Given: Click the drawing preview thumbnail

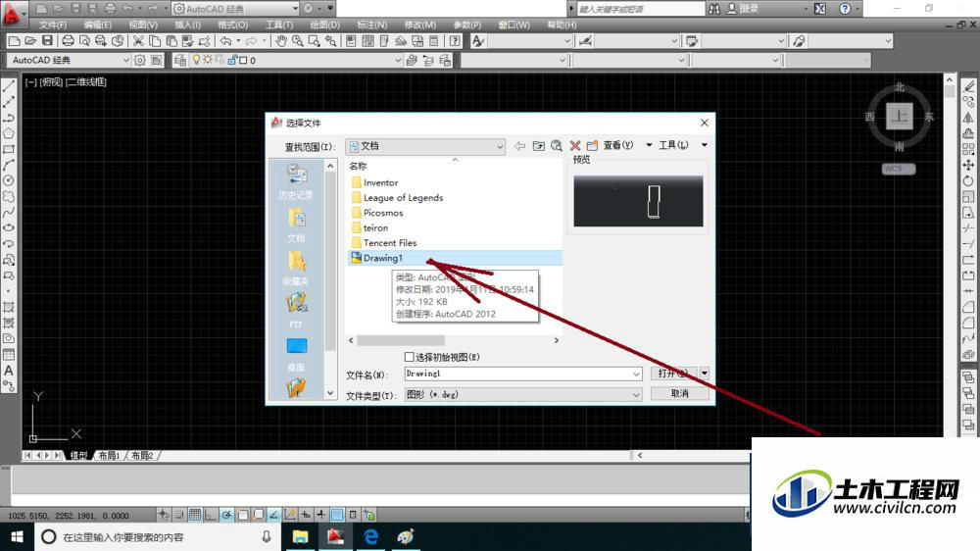Looking at the screenshot, I should click(x=638, y=201).
